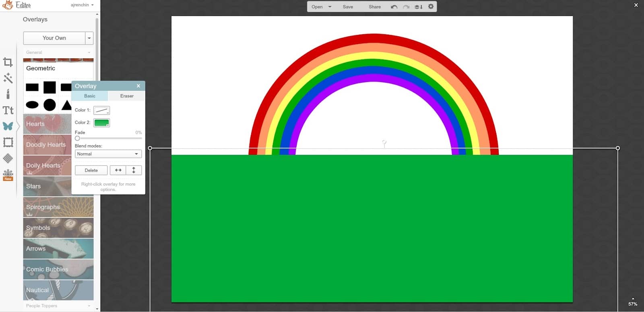This screenshot has height=312, width=644.
Task: Open the Textures crosshatch icon
Action: click(8, 158)
